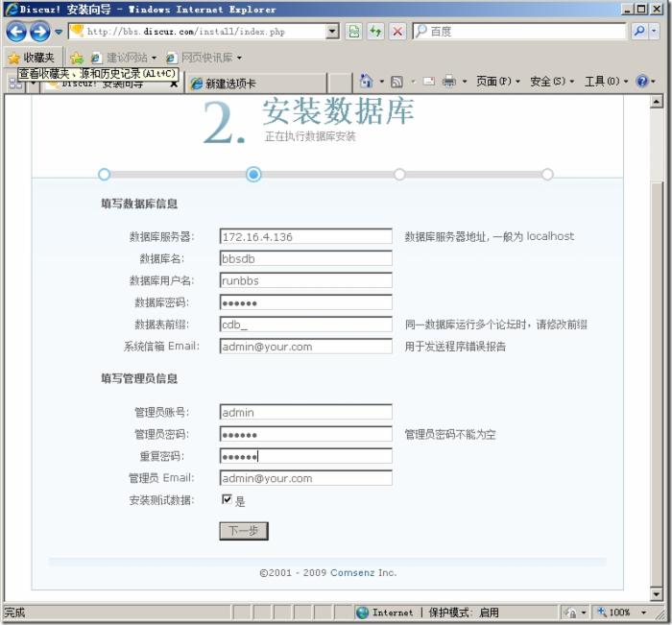Click the blank new tab button
The image size is (672, 625).
coord(340,84)
